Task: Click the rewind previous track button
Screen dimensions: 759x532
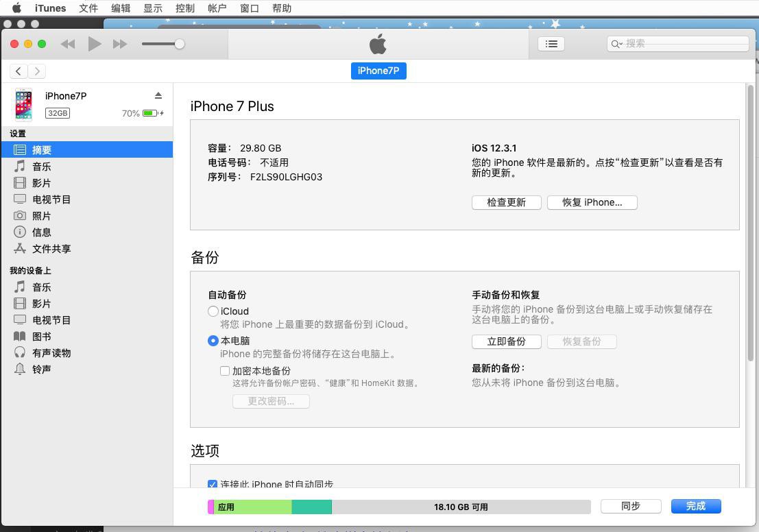Action: coord(68,44)
